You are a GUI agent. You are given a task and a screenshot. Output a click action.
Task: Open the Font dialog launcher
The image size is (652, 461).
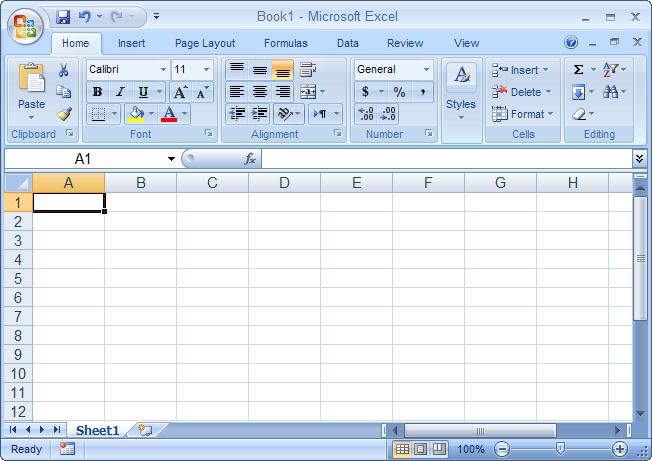tap(209, 133)
